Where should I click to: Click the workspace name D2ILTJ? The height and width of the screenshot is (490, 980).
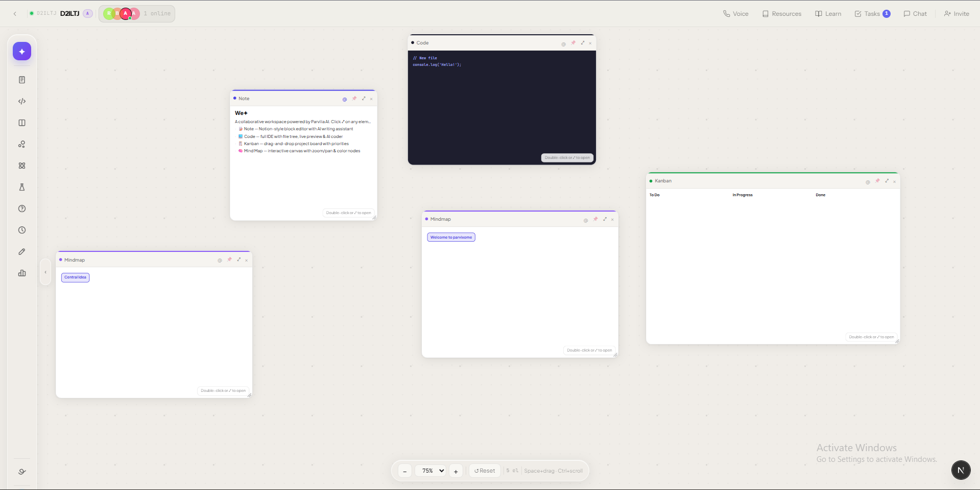pyautogui.click(x=69, y=13)
